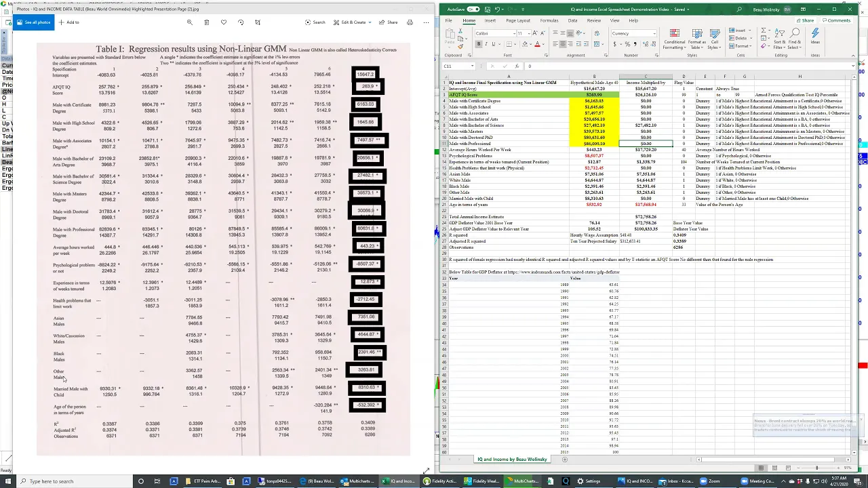The height and width of the screenshot is (488, 868).
Task: Open the See more ellipsis in Photos
Action: [x=426, y=22]
